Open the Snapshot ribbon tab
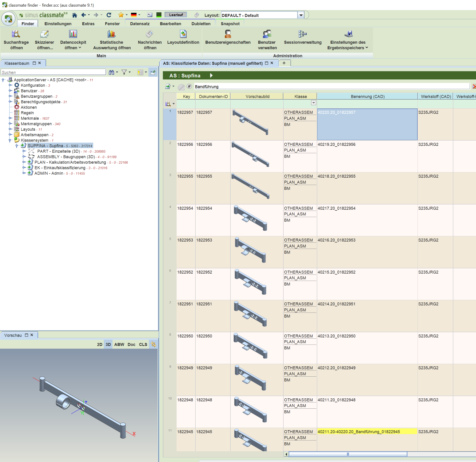The width and height of the screenshot is (476, 462). pyautogui.click(x=230, y=24)
